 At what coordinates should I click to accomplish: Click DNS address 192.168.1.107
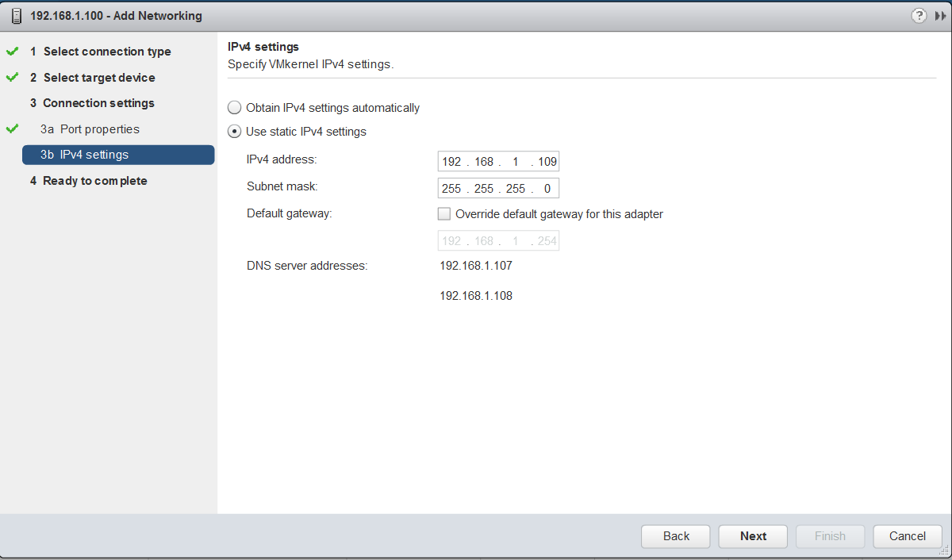pyautogui.click(x=476, y=266)
